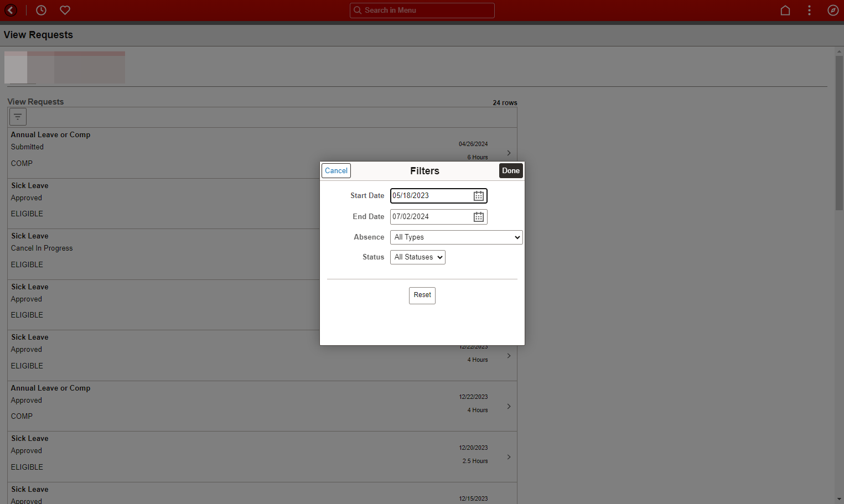Click the Status label

373,257
